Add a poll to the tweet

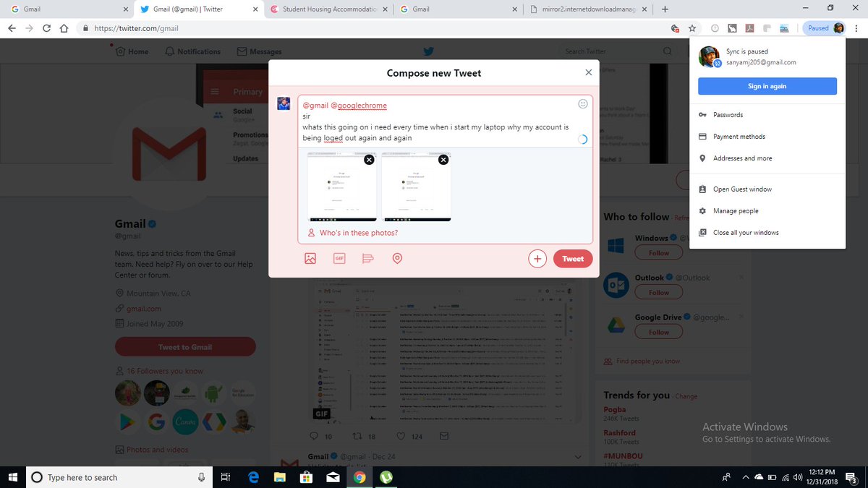coord(367,258)
